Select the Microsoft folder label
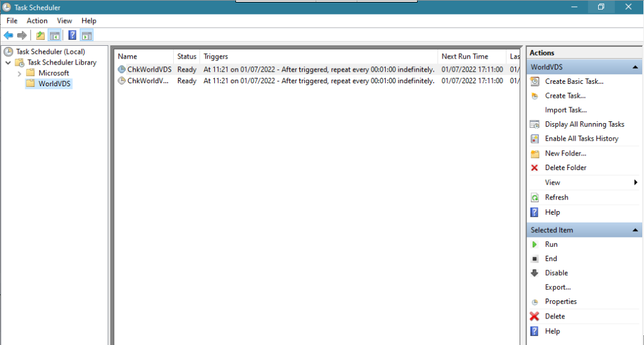Image resolution: width=644 pixels, height=345 pixels. pos(54,73)
